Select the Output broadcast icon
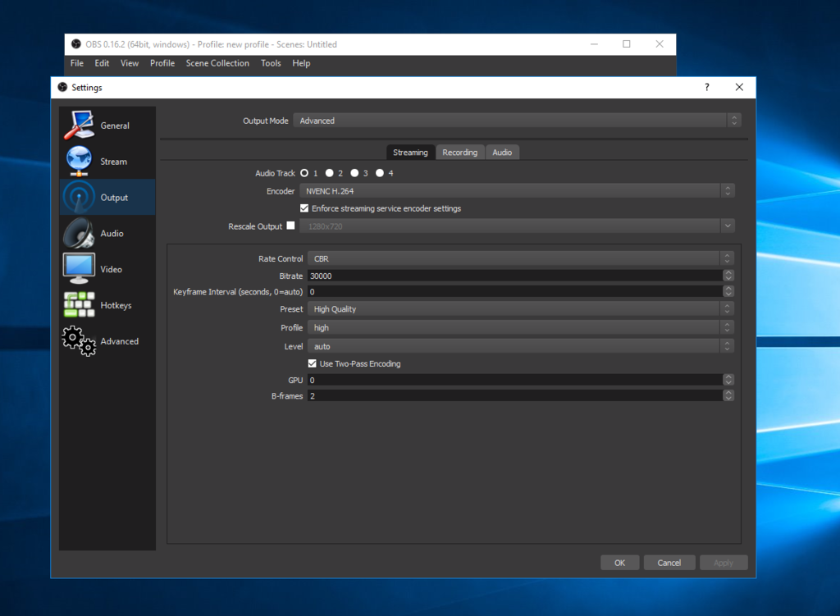 click(79, 197)
